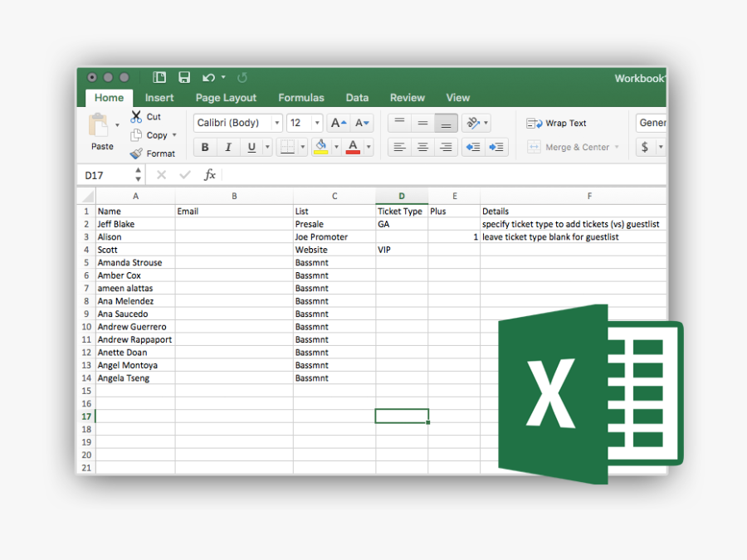Decrease font size with small A icon

362,123
